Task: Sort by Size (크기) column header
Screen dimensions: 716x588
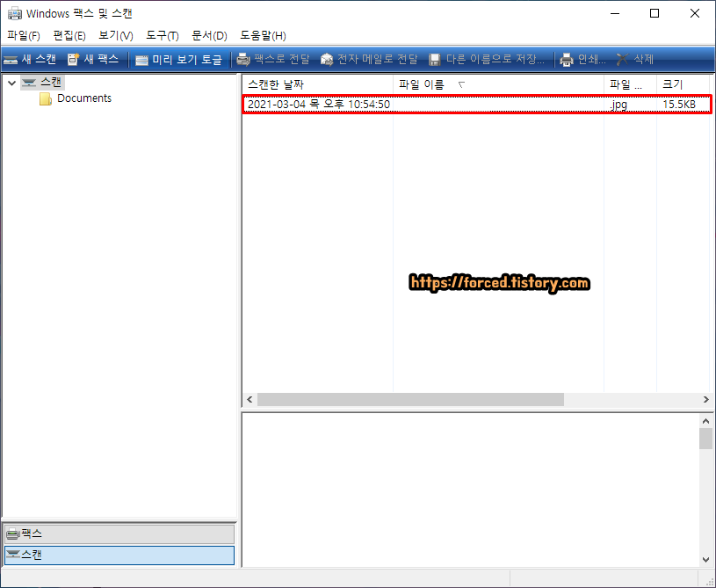Action: click(x=683, y=84)
